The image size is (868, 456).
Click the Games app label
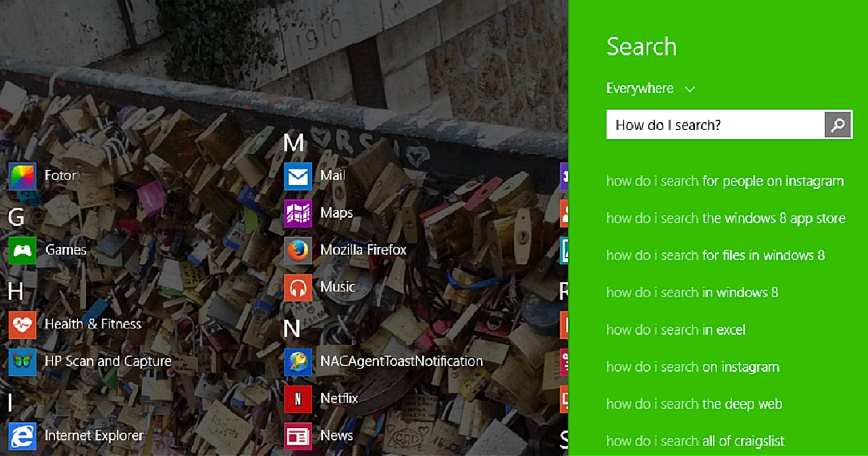[x=66, y=250]
